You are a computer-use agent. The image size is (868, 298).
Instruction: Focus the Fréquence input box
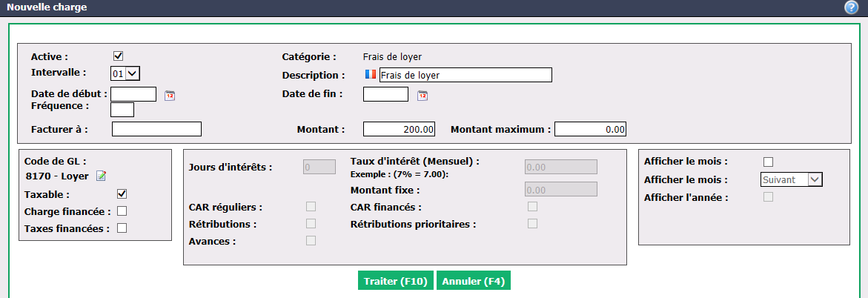pos(122,110)
